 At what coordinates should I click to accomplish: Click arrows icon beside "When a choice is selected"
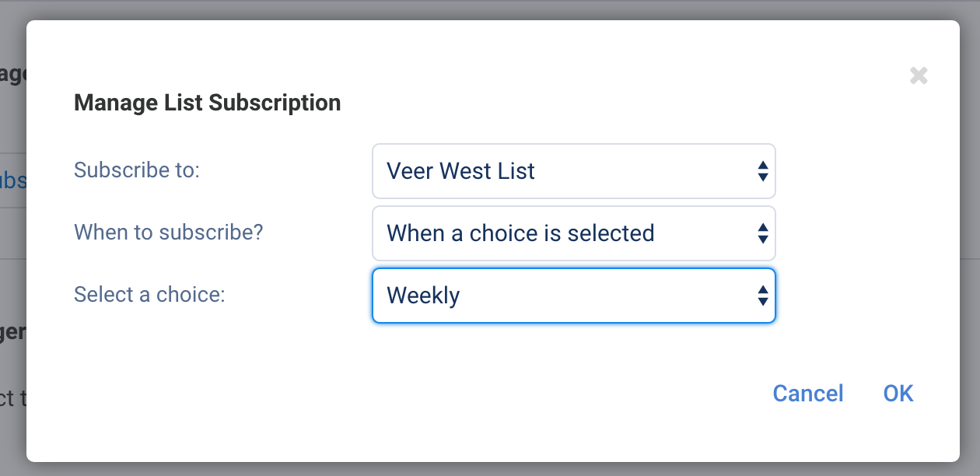(763, 233)
